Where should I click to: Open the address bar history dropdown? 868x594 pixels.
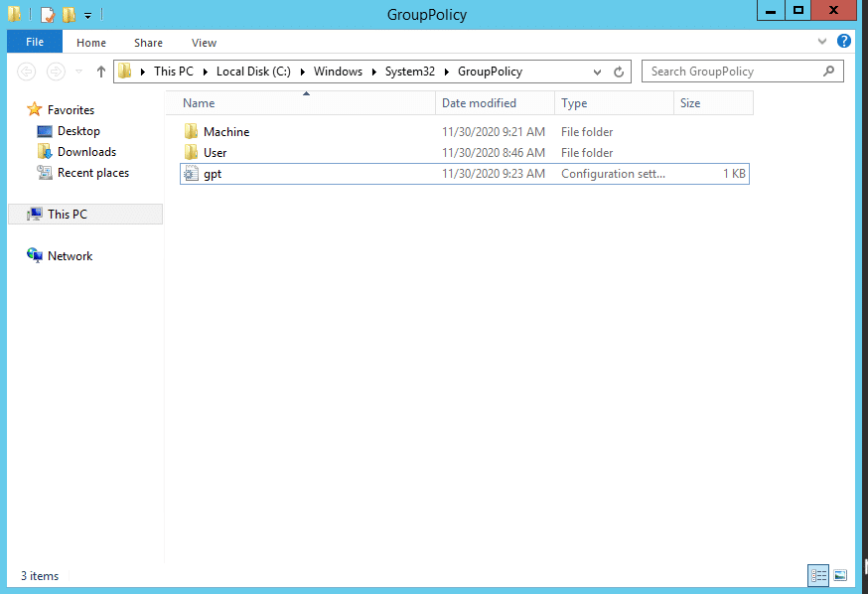[597, 72]
